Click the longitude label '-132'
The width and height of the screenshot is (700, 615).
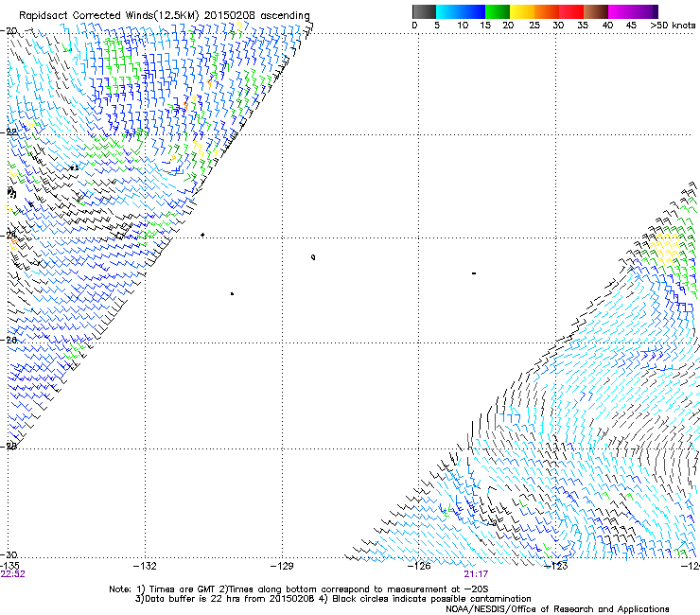[145, 566]
